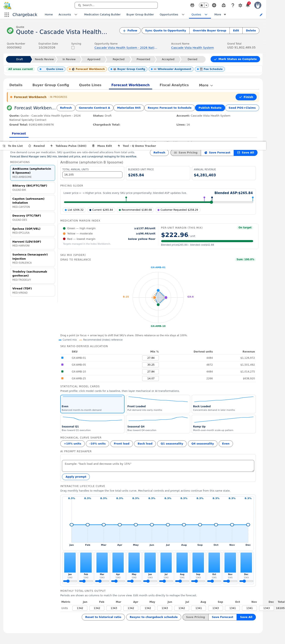Open the favorites list dropdown arrow
This screenshot has height=644, width=285.
206,5
